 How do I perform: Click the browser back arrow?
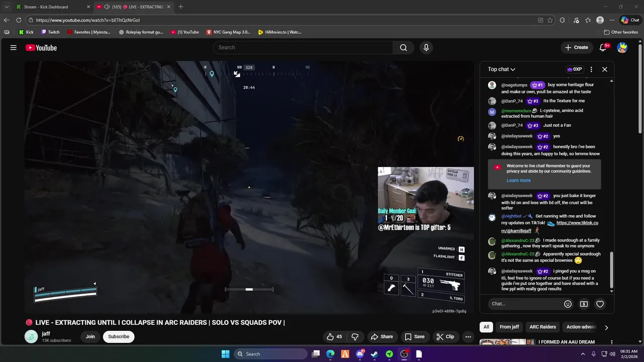[7, 20]
